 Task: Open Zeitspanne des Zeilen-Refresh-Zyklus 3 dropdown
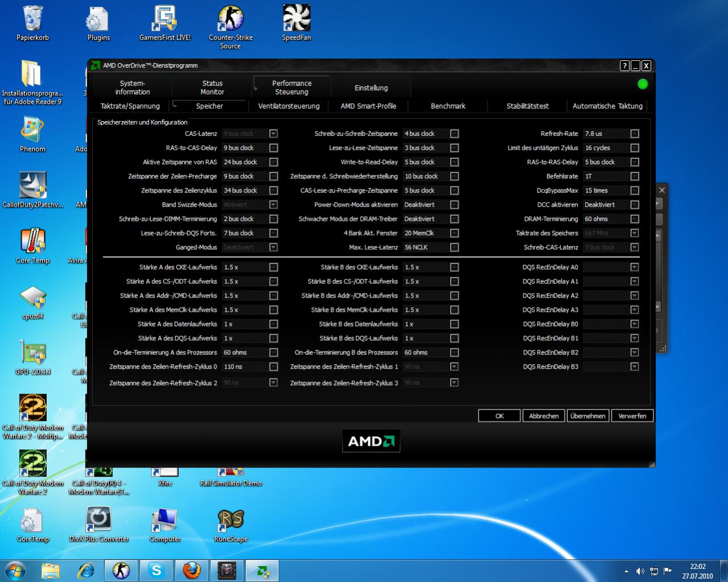tap(454, 383)
